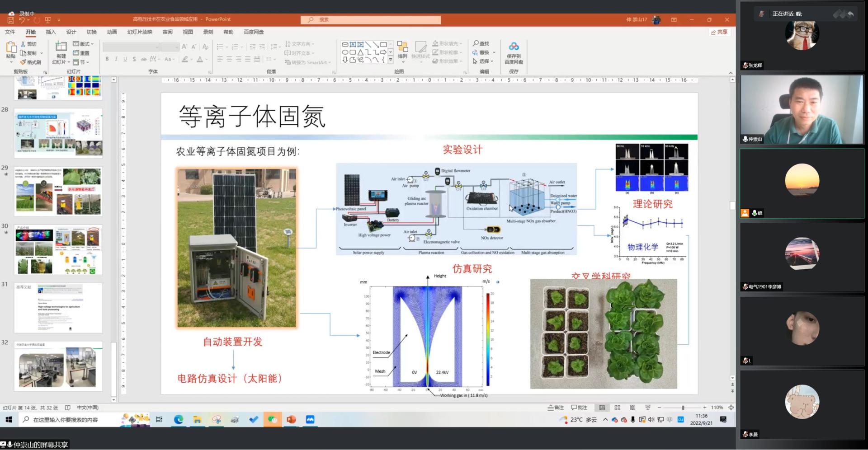
Task: Click 保存到百度网盘 cloud icon
Action: pyautogui.click(x=514, y=47)
